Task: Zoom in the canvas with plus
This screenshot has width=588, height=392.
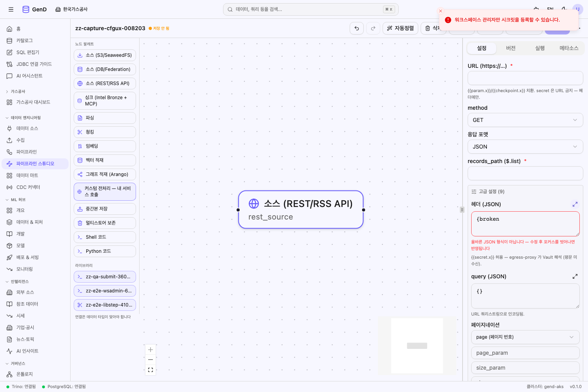Action: pos(151,350)
